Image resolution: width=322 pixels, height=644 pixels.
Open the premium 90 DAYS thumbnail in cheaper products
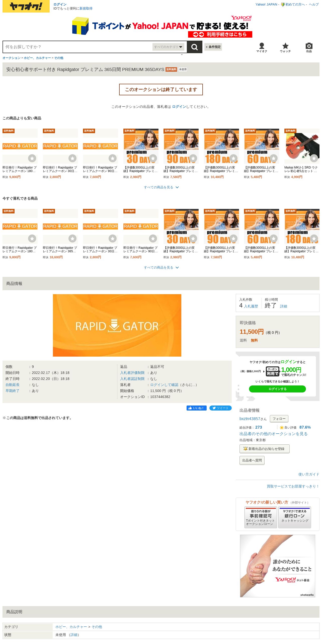181,146
